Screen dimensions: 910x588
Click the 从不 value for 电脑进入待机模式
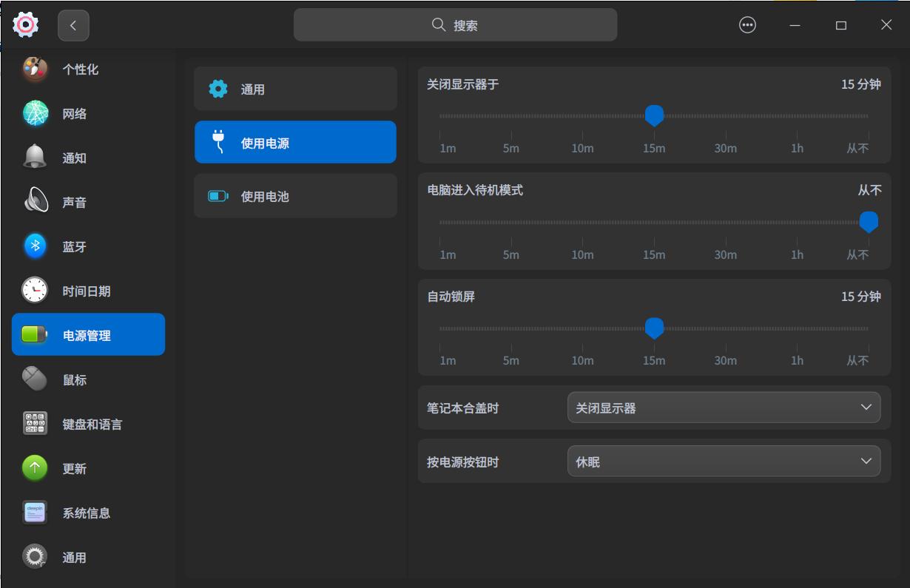[x=870, y=190]
